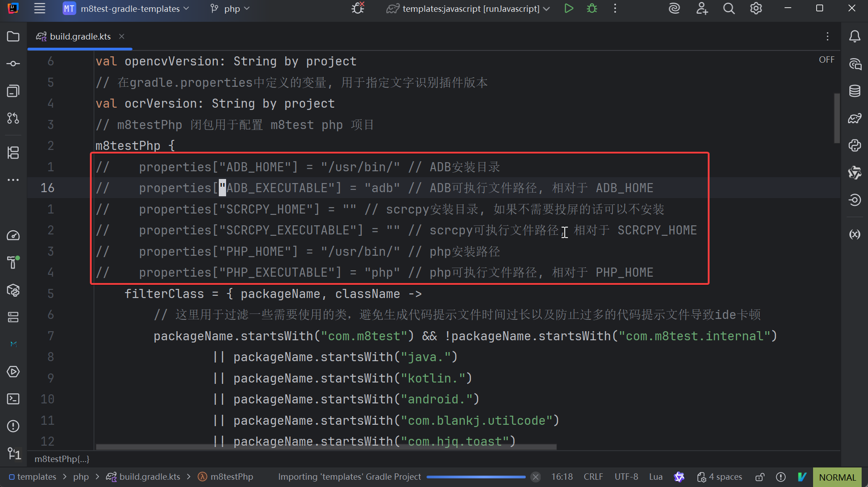
Task: Open the main hamburger menu
Action: (40, 9)
